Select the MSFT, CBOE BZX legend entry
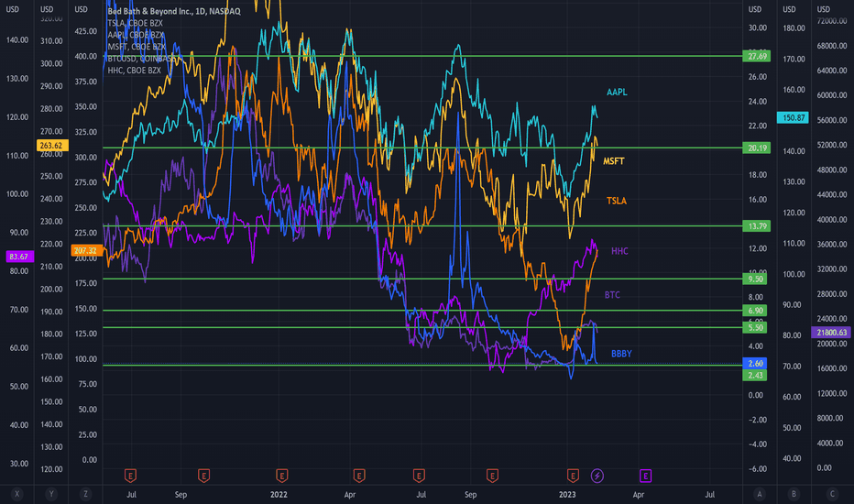Image resolution: width=854 pixels, height=504 pixels. click(137, 47)
